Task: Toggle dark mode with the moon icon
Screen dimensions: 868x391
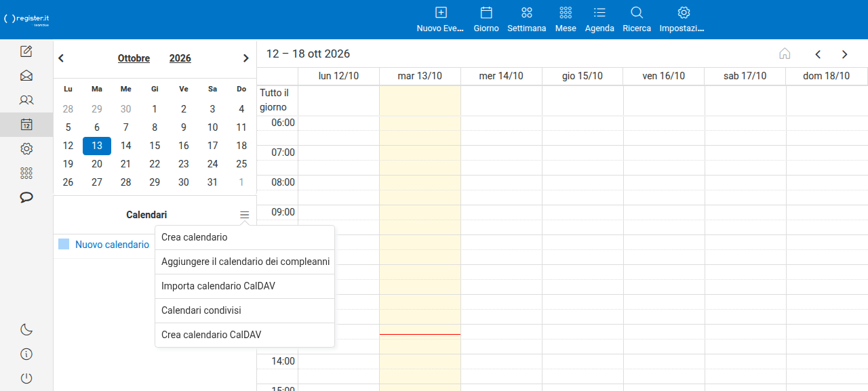Action: [x=26, y=330]
